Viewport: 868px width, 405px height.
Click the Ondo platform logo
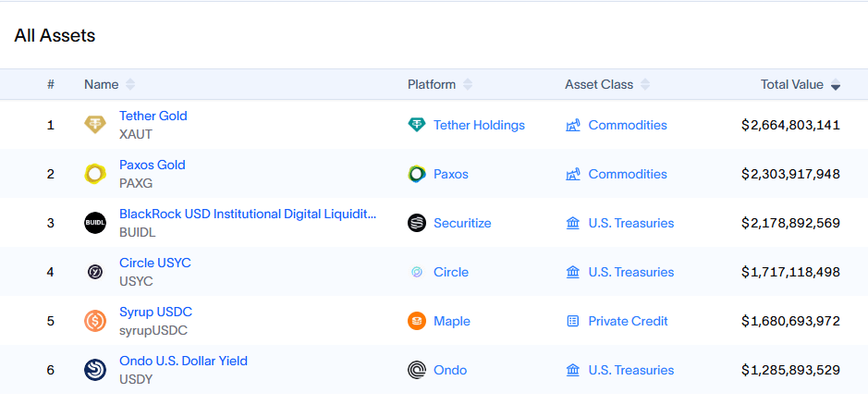pyautogui.click(x=417, y=370)
